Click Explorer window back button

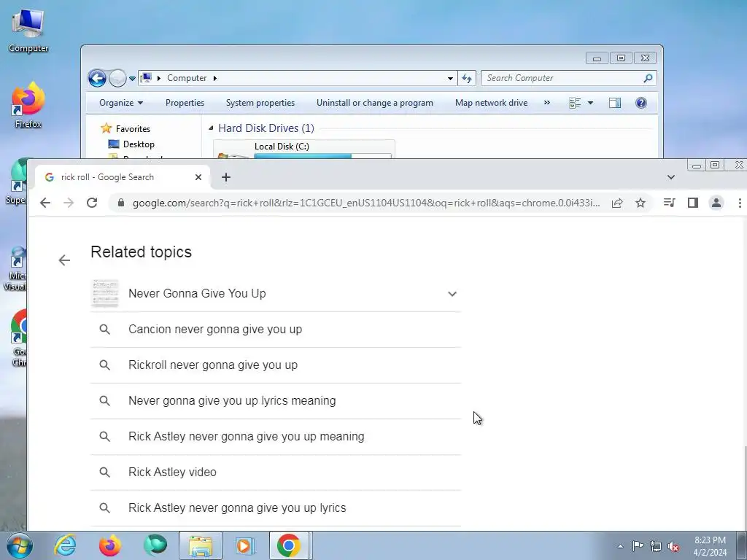(97, 78)
